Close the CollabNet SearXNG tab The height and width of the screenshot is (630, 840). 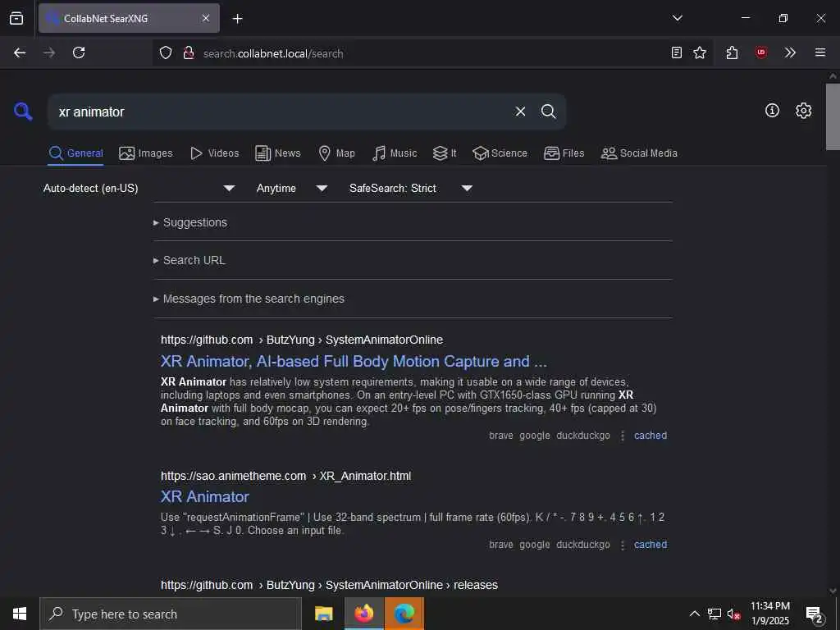[206, 18]
